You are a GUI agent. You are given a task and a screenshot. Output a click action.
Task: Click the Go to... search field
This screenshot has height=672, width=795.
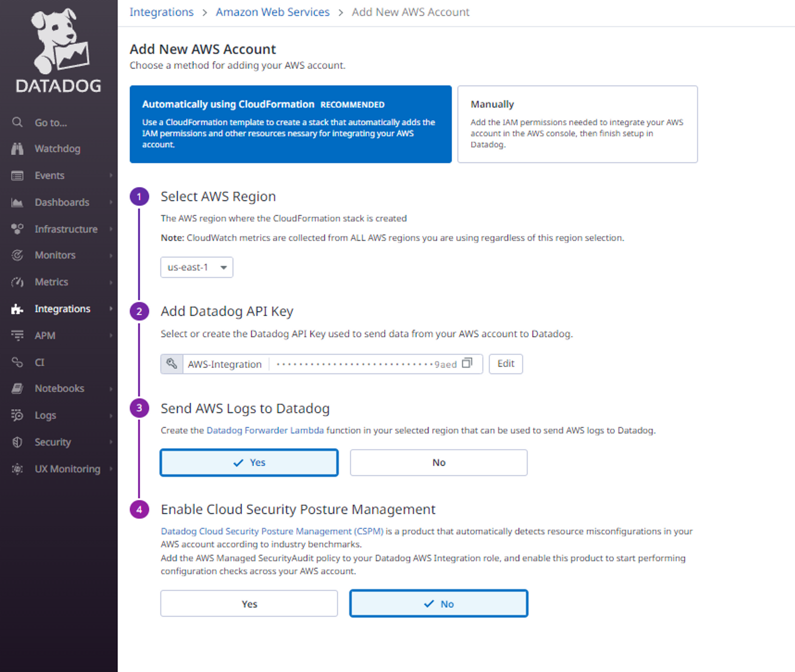(x=51, y=122)
